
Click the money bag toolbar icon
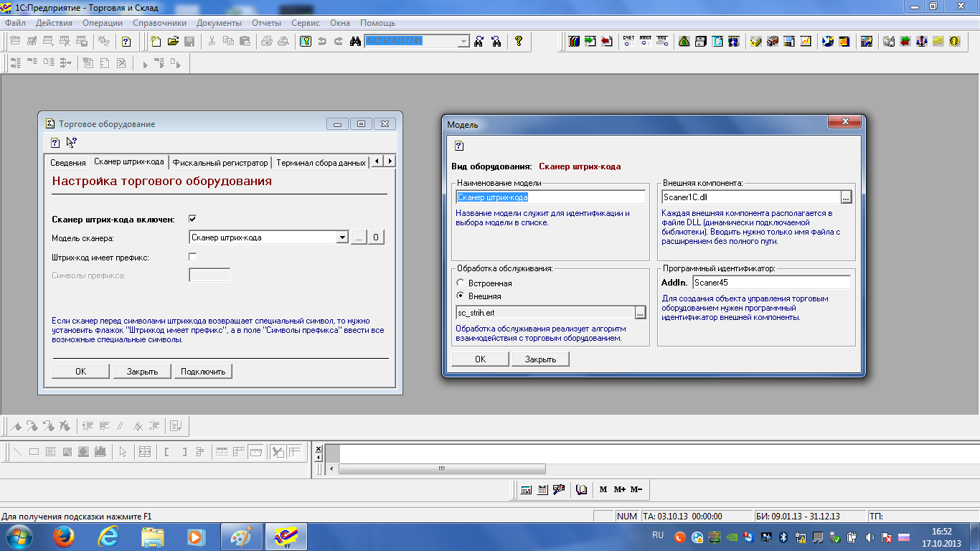684,42
